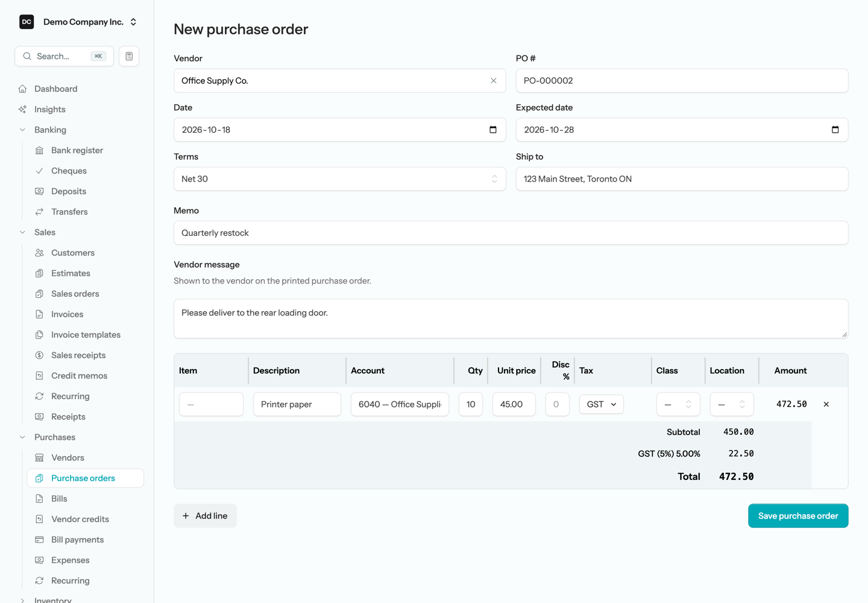This screenshot has width=868, height=603.
Task: Click the Expenses icon
Action: (x=39, y=560)
